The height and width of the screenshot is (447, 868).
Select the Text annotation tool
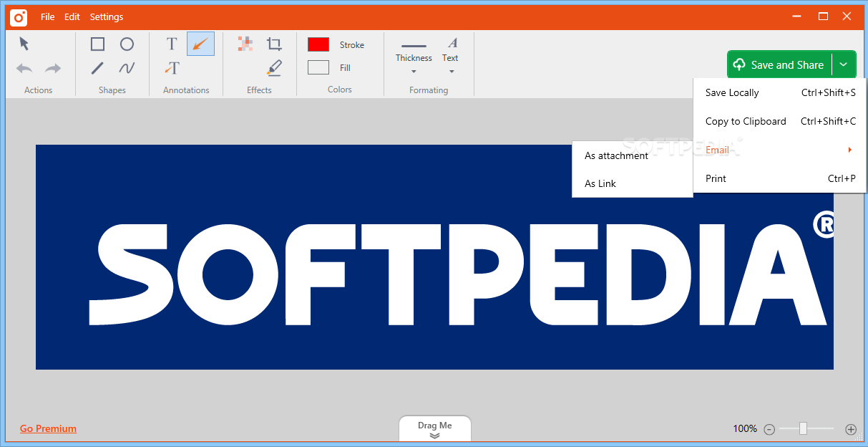[172, 44]
